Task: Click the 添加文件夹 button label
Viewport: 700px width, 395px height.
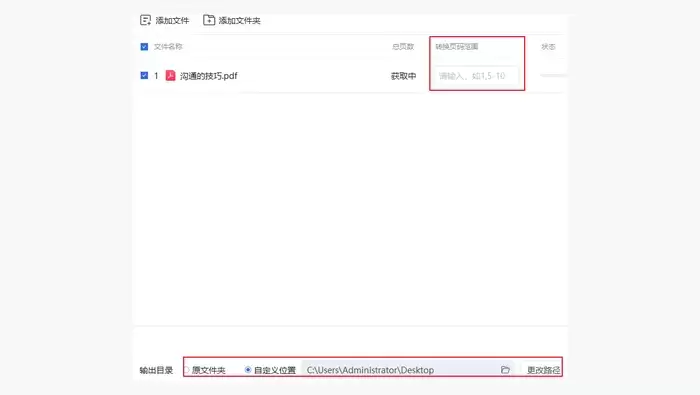Action: pyautogui.click(x=239, y=21)
